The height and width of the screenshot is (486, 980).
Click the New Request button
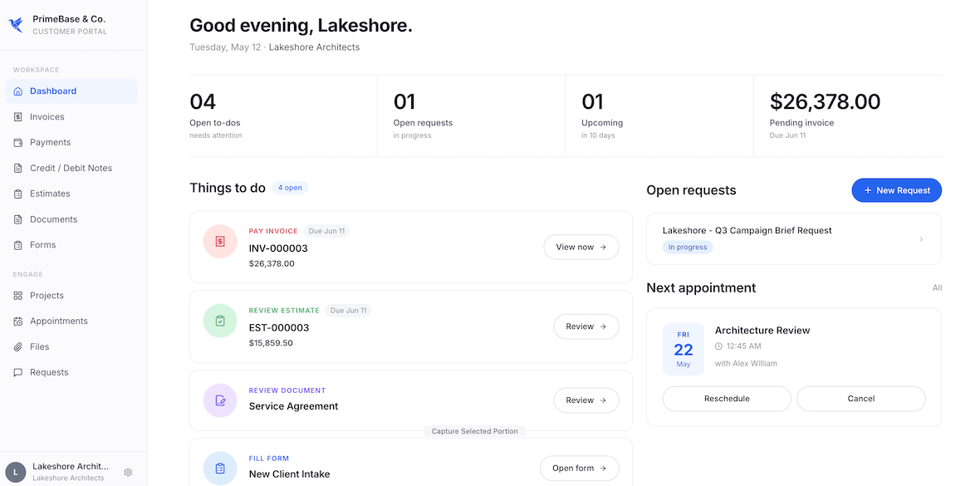896,190
